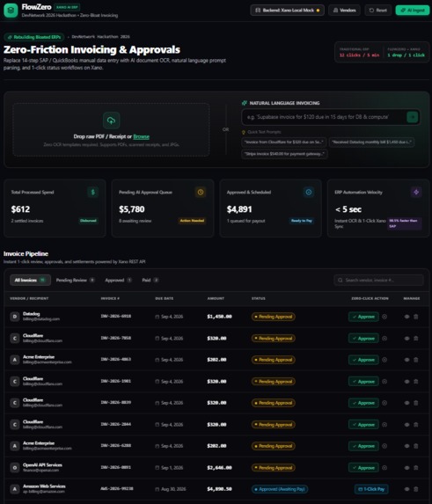View the Datadog invoice details via eye icon
This screenshot has height=504, width=432.
[406, 317]
